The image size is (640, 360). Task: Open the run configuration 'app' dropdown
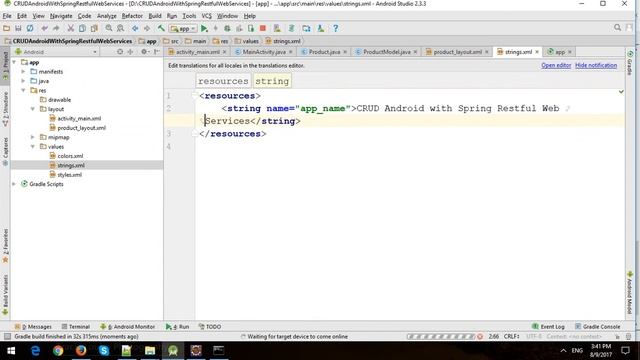183,29
